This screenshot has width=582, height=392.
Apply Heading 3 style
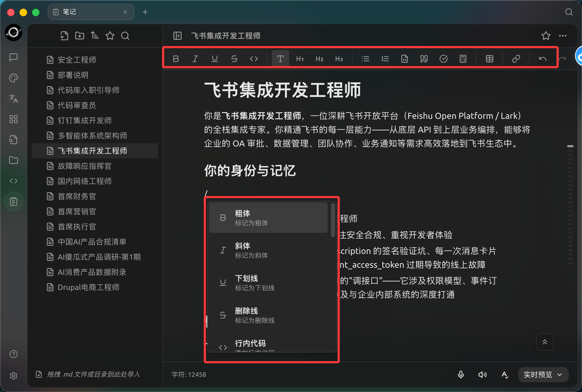pyautogui.click(x=339, y=59)
